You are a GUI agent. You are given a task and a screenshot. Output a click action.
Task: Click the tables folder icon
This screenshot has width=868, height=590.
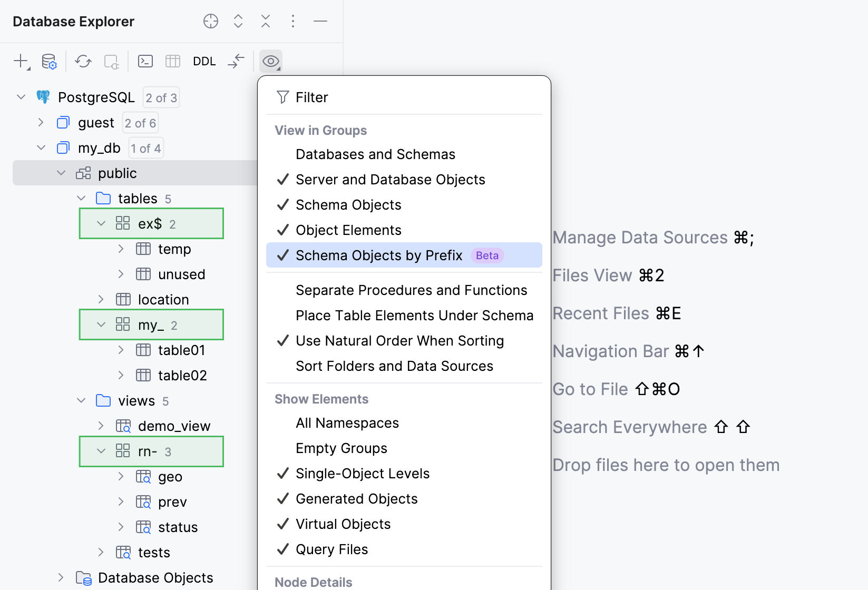point(103,199)
